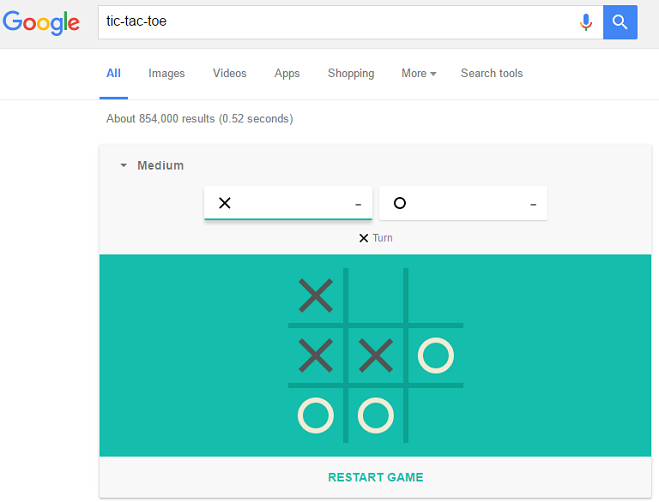The height and width of the screenshot is (502, 659).
Task: Click the O in the middle-right square
Action: click(x=436, y=355)
